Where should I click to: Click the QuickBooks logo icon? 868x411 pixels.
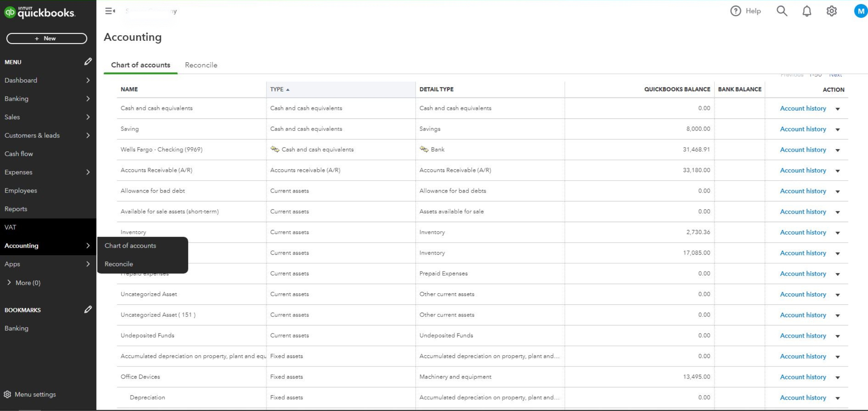point(10,12)
